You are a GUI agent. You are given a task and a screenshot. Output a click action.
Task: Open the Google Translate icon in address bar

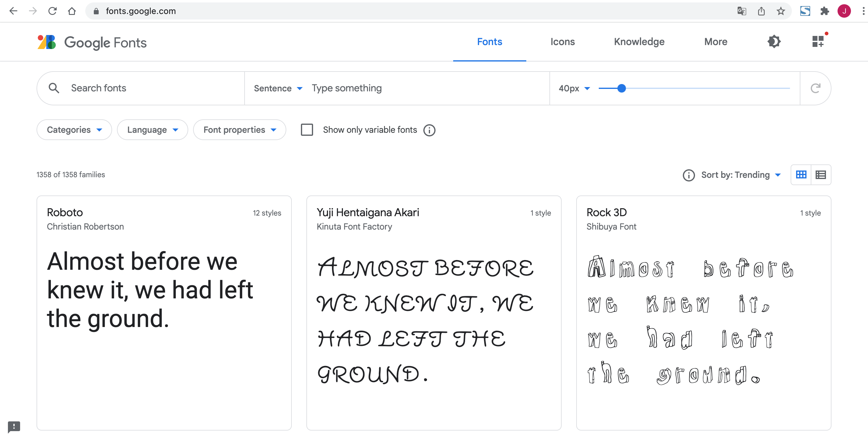tap(742, 11)
